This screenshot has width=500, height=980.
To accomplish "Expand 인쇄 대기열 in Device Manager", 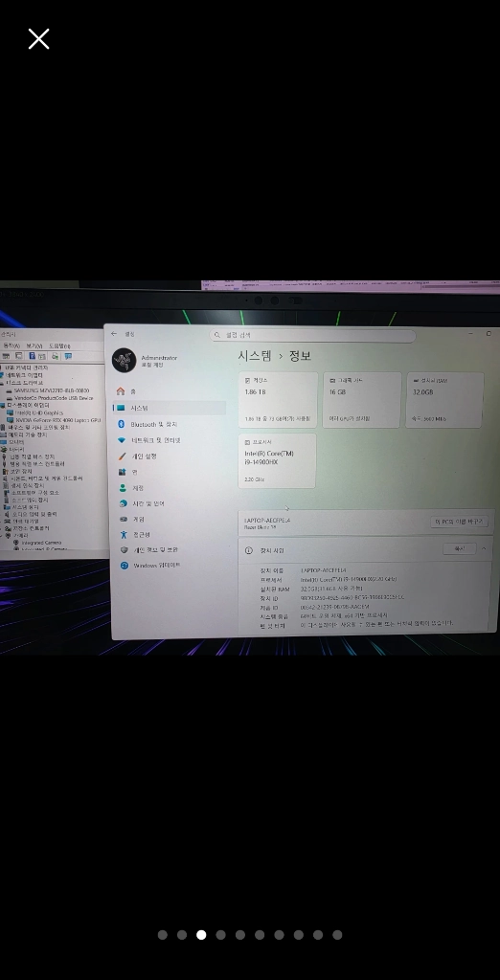I will [x=26, y=521].
